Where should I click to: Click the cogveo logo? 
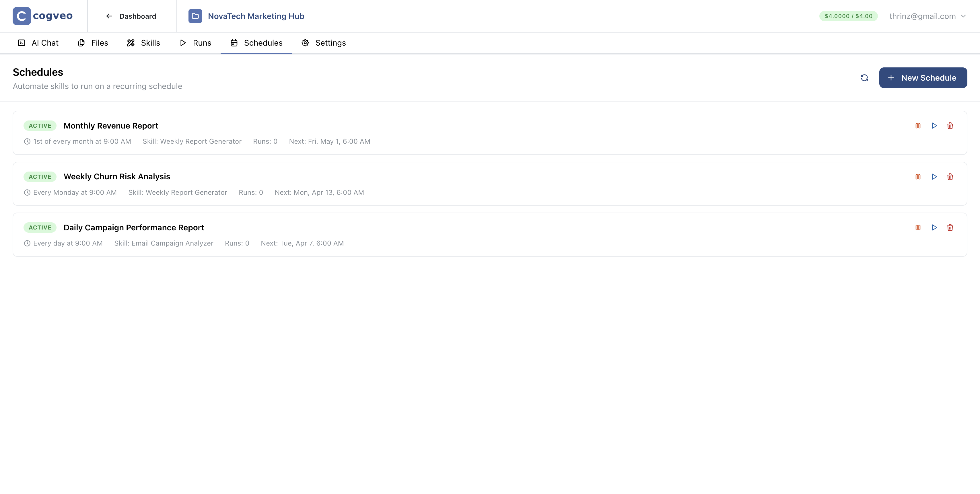tap(42, 16)
